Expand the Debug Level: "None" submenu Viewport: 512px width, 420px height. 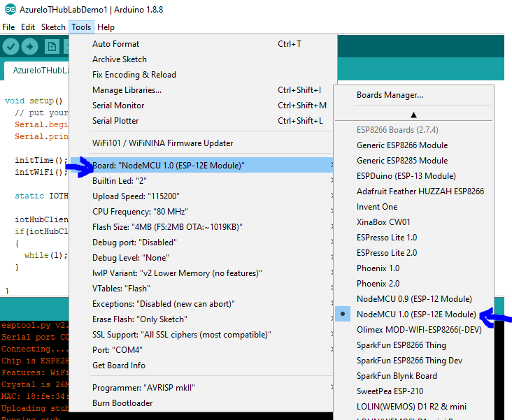pos(203,257)
